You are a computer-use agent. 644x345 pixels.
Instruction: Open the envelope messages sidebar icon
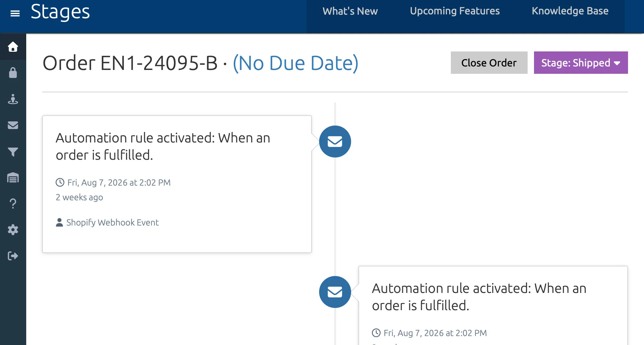click(x=13, y=125)
